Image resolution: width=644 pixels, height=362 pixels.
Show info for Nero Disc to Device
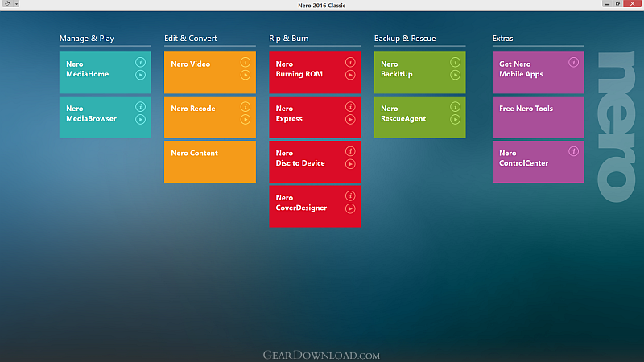350,151
